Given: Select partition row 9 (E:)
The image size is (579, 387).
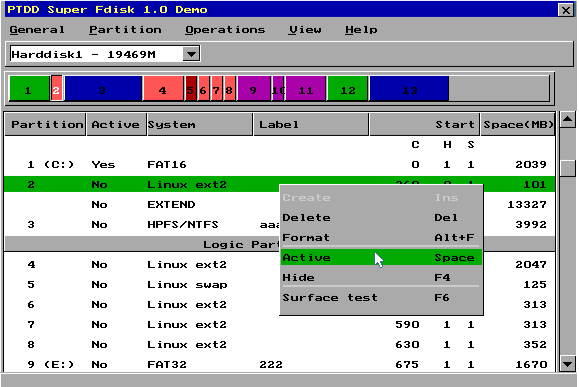Looking at the screenshot, I should coord(279,364).
